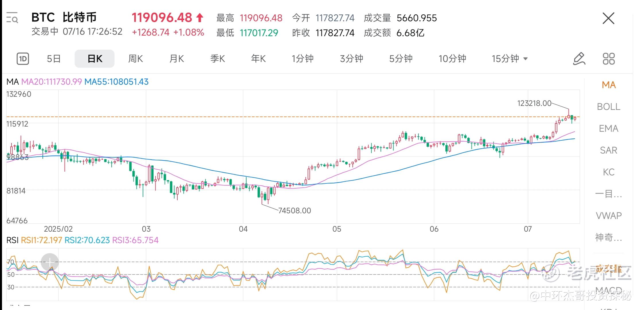Select the 5日 five-day view
This screenshot has width=644, height=310.
click(54, 59)
